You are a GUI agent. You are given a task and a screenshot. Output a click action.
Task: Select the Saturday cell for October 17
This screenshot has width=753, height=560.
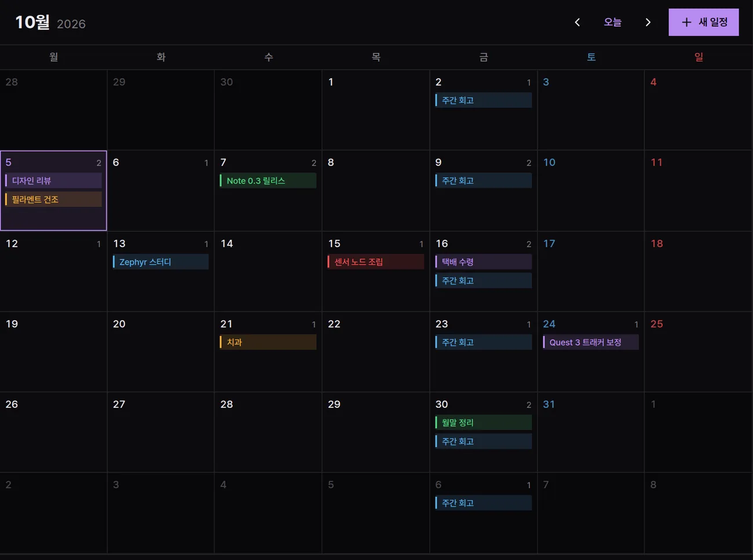(591, 272)
